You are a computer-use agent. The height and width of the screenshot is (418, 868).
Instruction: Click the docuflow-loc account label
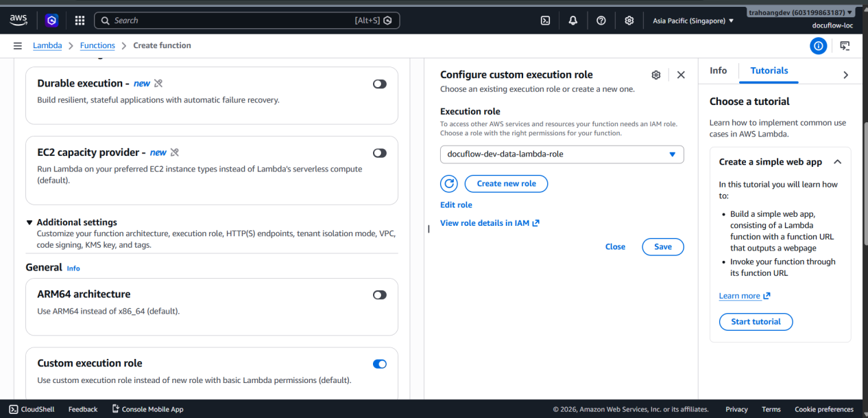[831, 25]
